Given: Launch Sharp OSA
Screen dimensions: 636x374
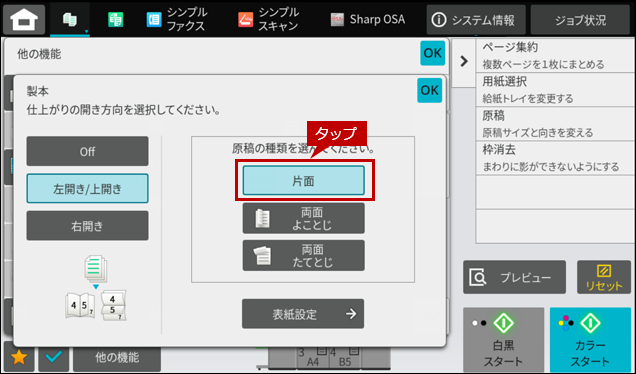Looking at the screenshot, I should (x=367, y=19).
